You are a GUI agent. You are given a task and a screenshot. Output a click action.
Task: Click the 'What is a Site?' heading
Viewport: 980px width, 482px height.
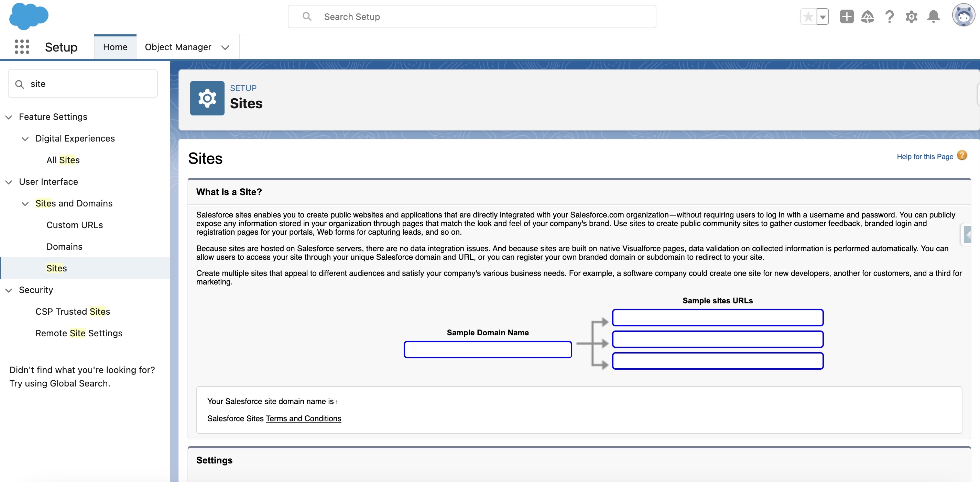(x=229, y=192)
